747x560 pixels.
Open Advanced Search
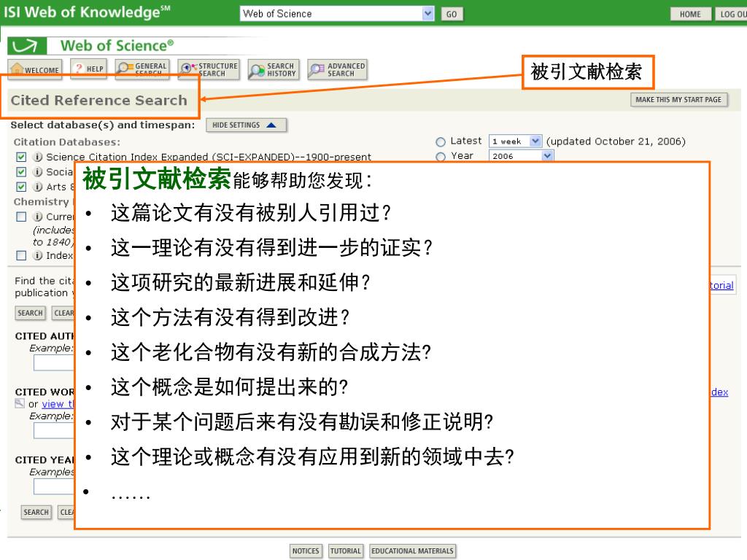click(x=337, y=70)
